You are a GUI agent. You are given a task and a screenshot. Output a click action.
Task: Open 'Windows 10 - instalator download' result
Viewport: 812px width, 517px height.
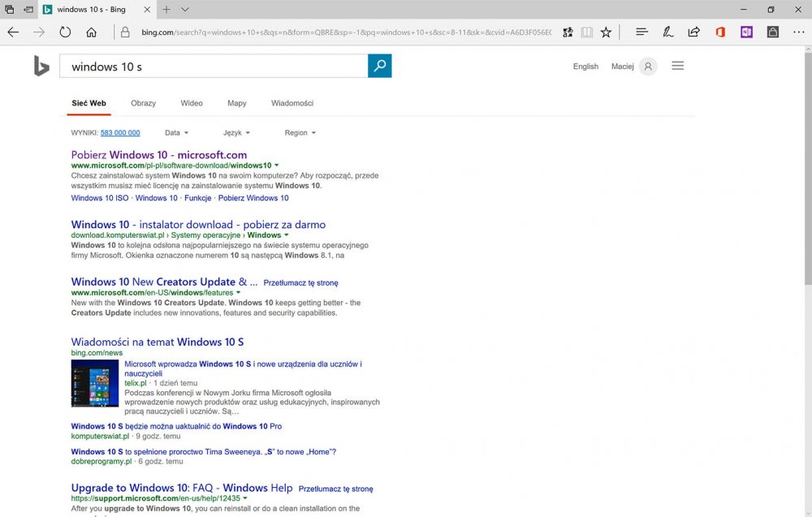pyautogui.click(x=198, y=225)
